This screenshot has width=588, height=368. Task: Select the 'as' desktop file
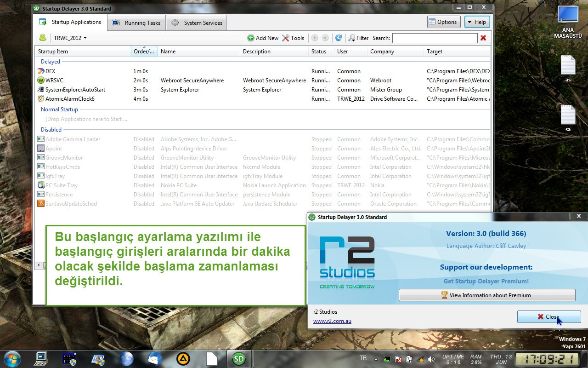tap(568, 69)
